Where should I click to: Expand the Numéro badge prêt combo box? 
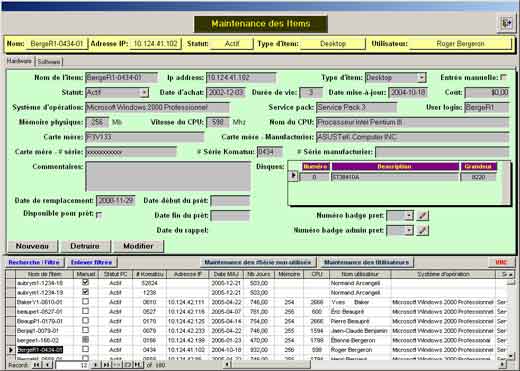(x=409, y=215)
